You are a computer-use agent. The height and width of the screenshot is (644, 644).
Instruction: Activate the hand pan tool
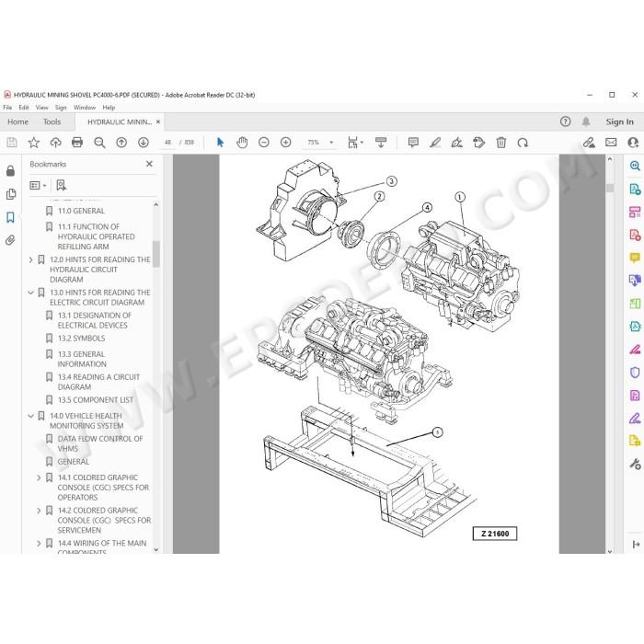[242, 143]
